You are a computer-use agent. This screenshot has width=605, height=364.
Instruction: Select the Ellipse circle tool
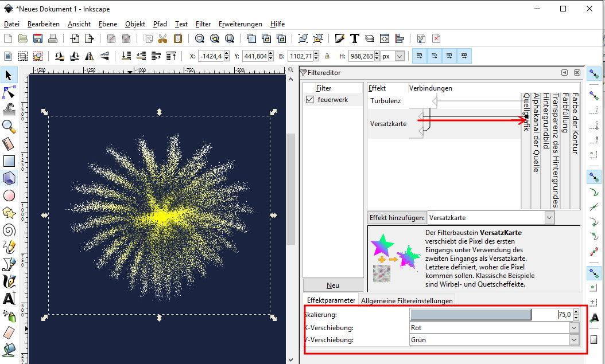pyautogui.click(x=9, y=195)
